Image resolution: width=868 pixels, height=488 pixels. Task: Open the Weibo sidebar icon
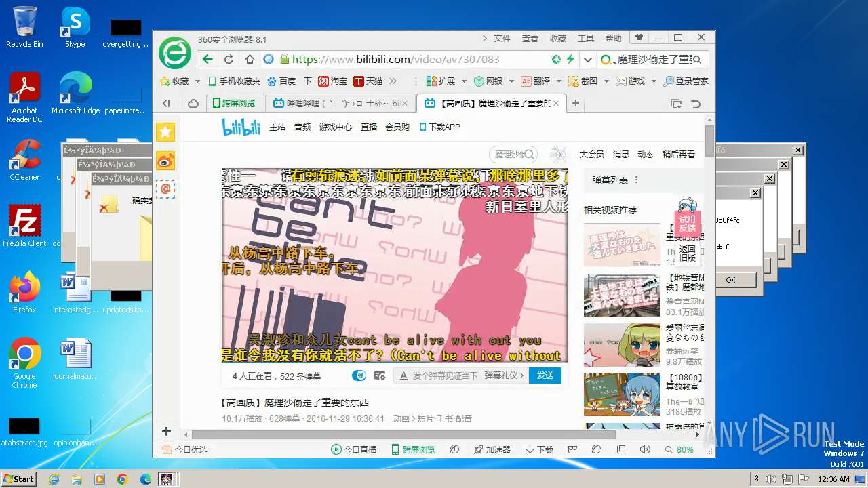click(x=165, y=161)
